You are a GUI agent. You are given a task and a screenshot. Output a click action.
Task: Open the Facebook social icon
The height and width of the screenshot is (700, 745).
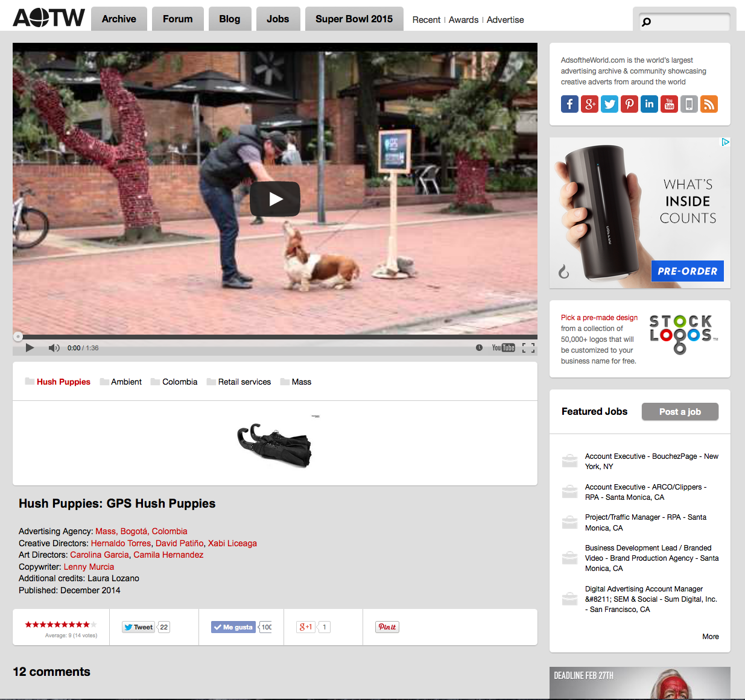coord(569,104)
